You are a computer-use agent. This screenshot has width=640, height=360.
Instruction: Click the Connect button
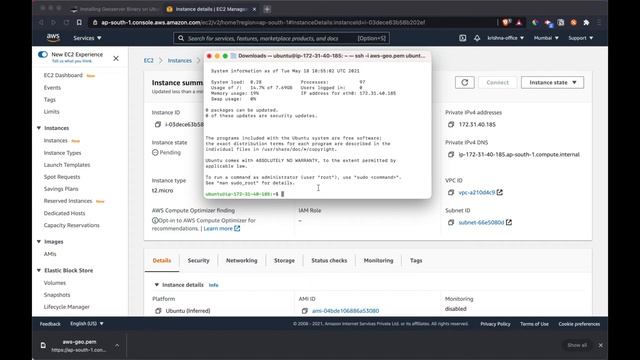[x=498, y=82]
